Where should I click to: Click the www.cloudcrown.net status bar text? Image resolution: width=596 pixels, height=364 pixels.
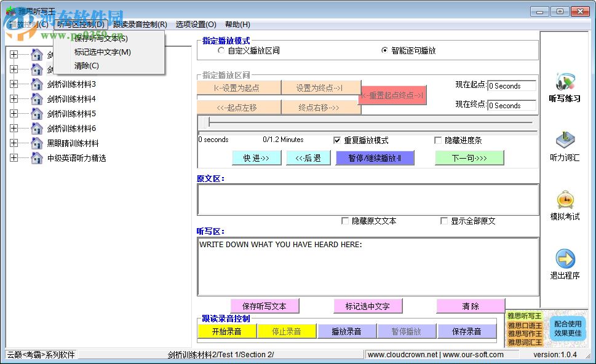click(402, 355)
